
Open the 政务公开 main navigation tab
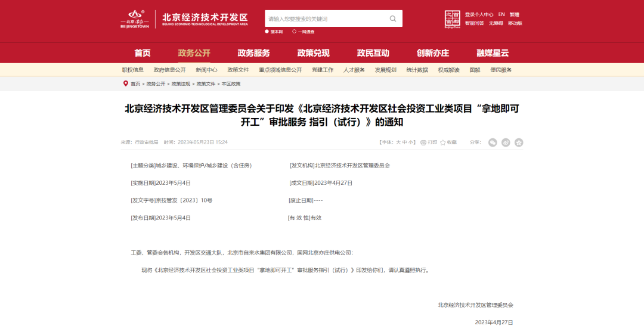tap(194, 53)
